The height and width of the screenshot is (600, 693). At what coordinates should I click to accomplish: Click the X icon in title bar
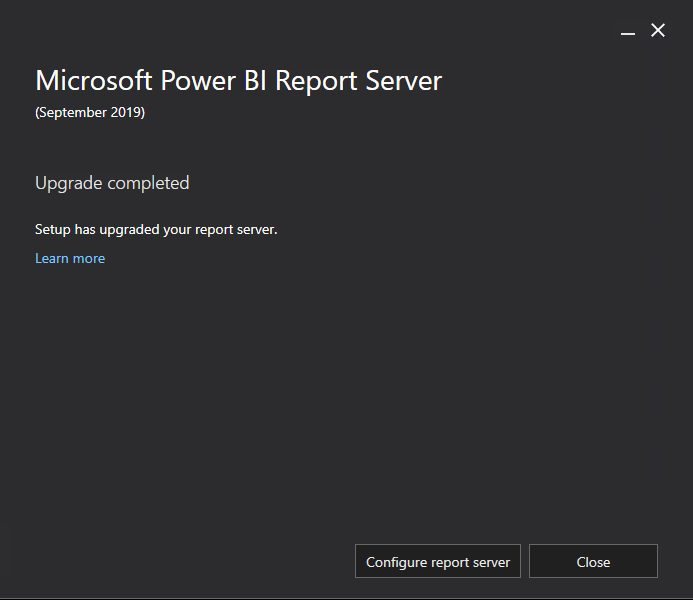(x=658, y=31)
